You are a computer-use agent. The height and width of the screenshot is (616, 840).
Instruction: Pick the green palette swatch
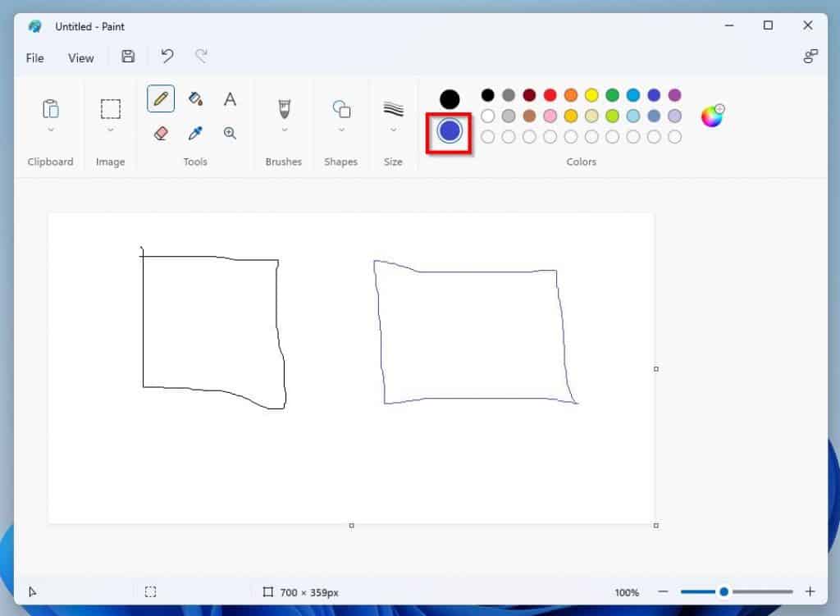(612, 95)
